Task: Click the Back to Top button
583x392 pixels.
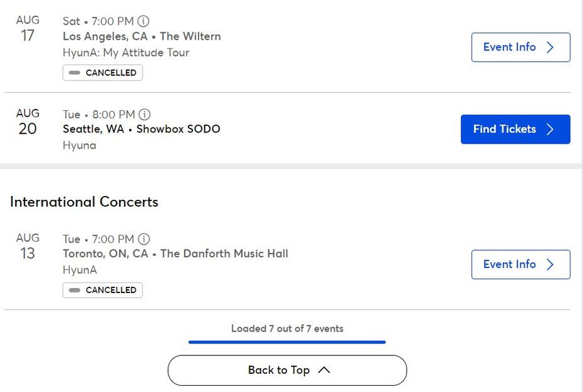Action: (x=287, y=370)
